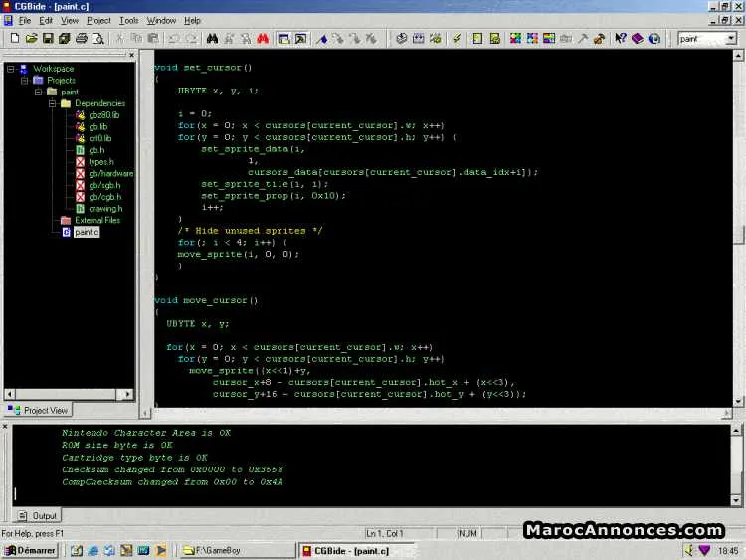746x560 pixels.
Task: Select the External Files folder
Action: tap(97, 220)
